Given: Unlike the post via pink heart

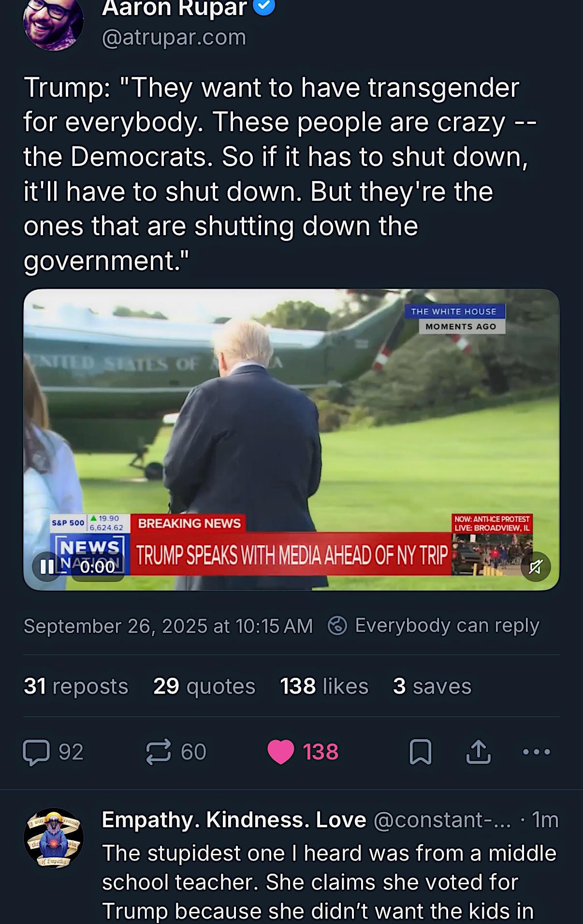Looking at the screenshot, I should coord(281,752).
